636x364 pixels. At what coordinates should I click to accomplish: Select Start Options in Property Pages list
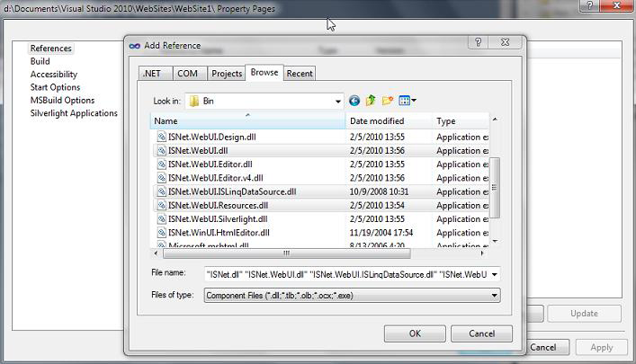[55, 87]
